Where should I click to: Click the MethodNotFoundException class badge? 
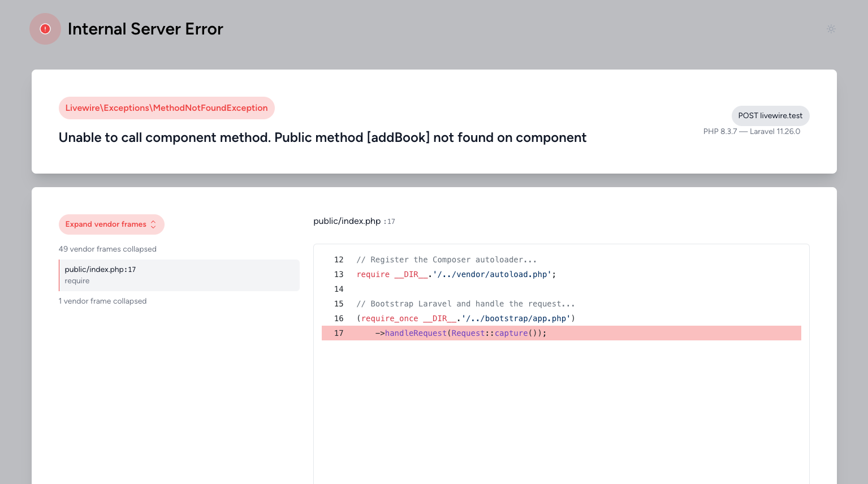point(167,108)
